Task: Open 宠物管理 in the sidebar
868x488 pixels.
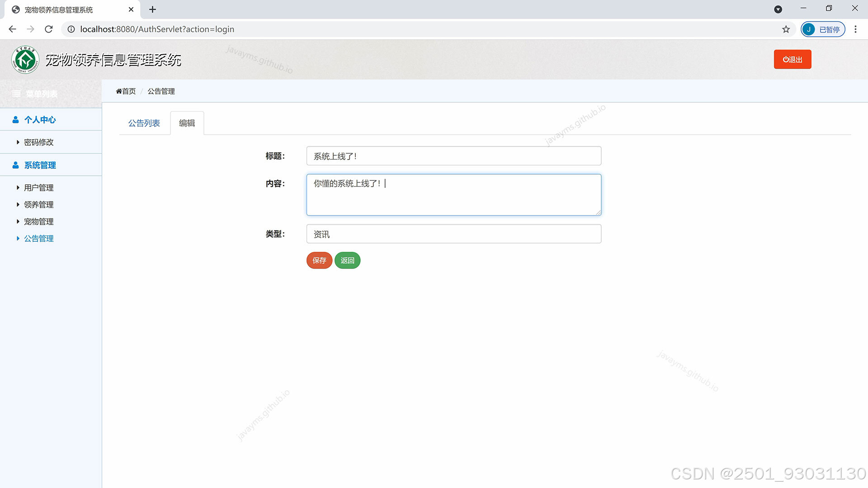Action: click(39, 222)
